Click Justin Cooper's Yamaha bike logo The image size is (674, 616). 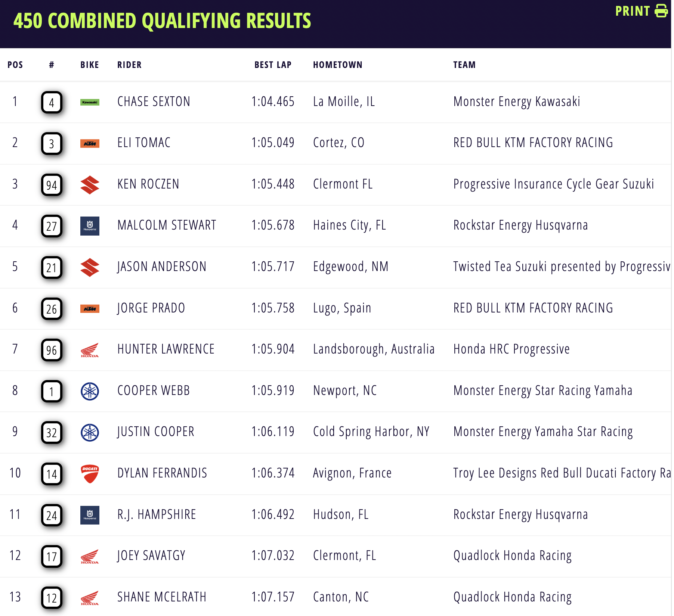(x=90, y=433)
